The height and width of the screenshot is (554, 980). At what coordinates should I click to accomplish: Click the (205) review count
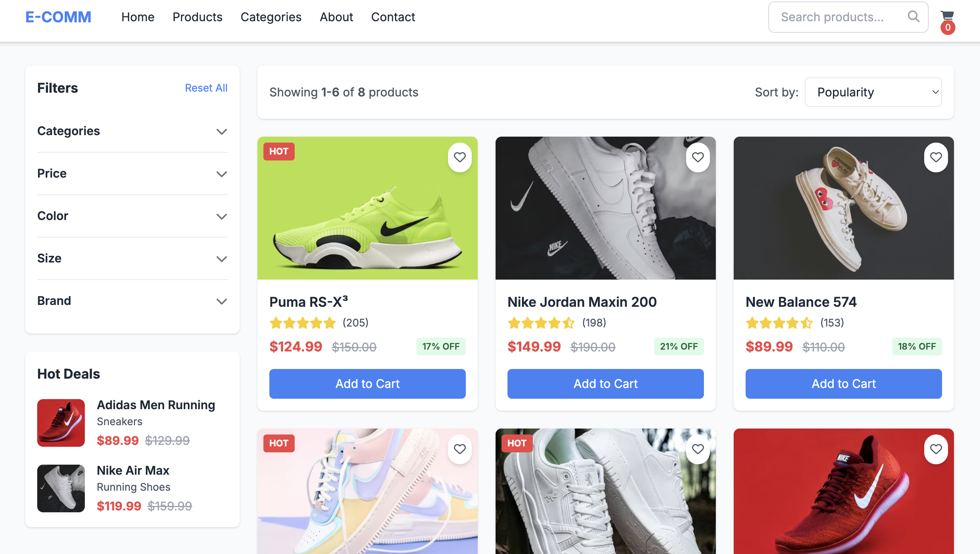pyautogui.click(x=355, y=323)
